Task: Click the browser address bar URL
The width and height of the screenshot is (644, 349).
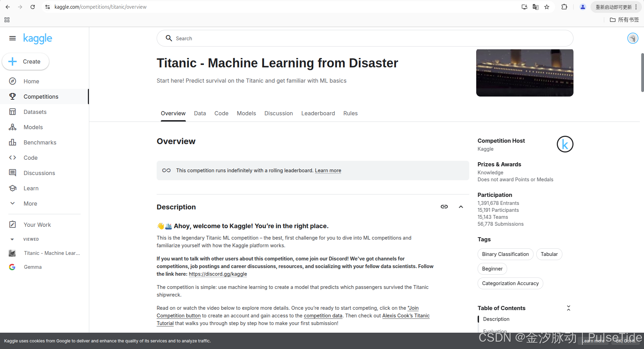Action: click(x=100, y=7)
